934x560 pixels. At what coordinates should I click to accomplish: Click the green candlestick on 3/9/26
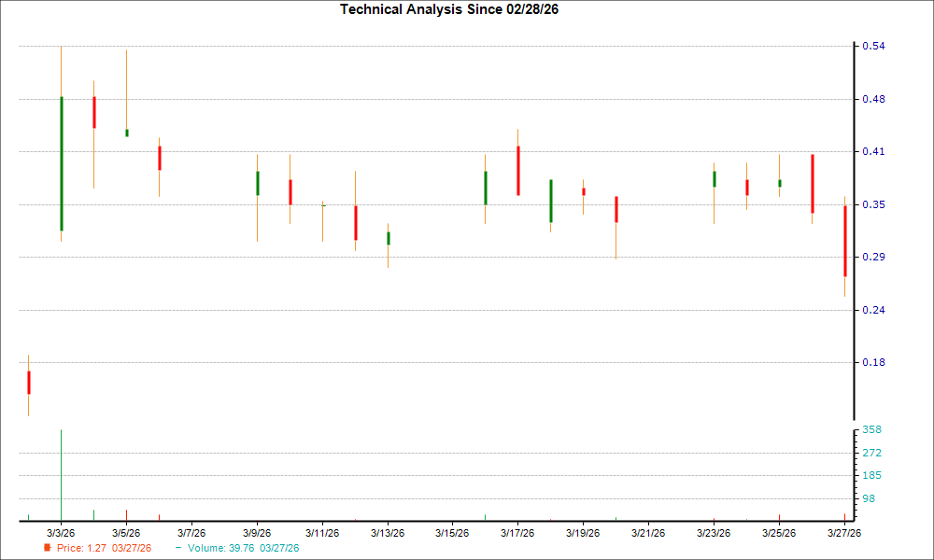[x=258, y=185]
